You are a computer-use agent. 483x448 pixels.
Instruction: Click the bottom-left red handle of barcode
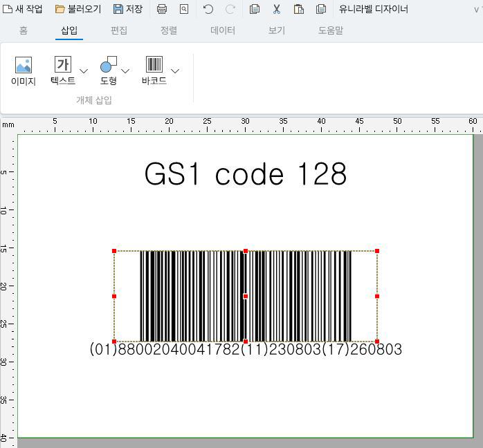(x=114, y=342)
